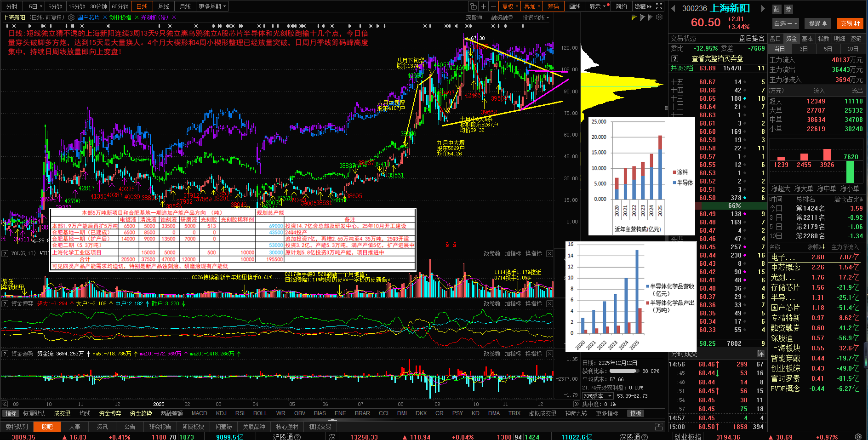The image size is (868, 440).
Task: Open chart settings gear next to 上海新阳 title
Action: pos(71,17)
